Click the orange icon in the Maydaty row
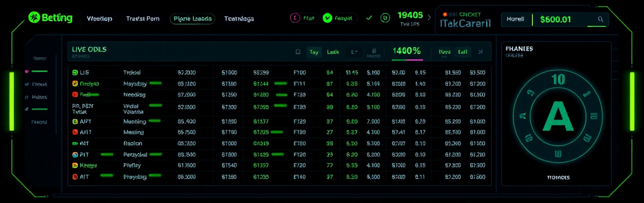Image resolution: width=644 pixels, height=203 pixels. coord(75,84)
